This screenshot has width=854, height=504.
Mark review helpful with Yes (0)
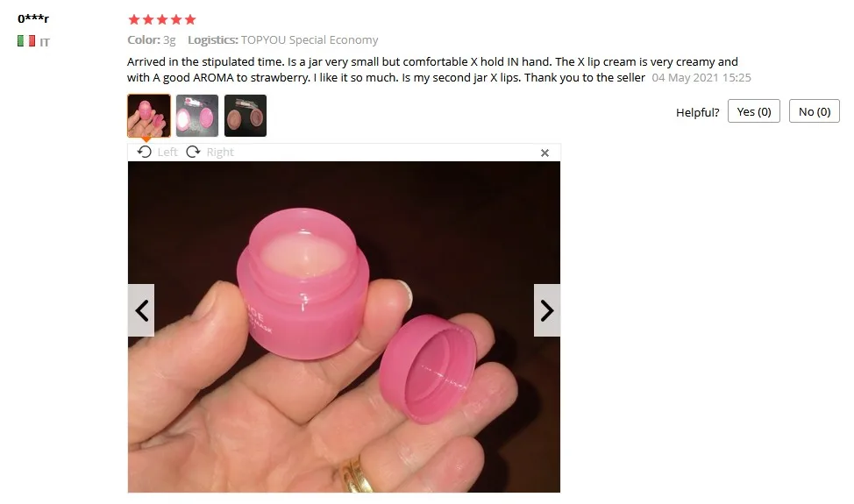[x=754, y=111]
